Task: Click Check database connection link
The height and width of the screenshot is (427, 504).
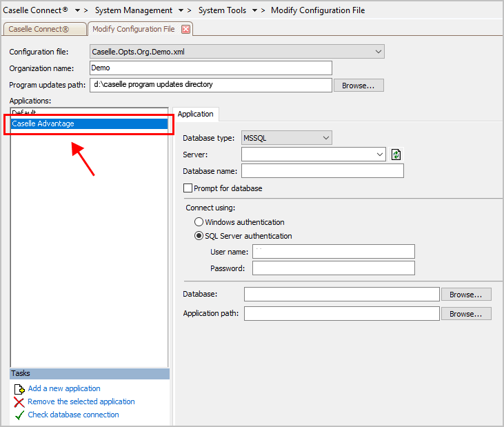Action: click(73, 415)
